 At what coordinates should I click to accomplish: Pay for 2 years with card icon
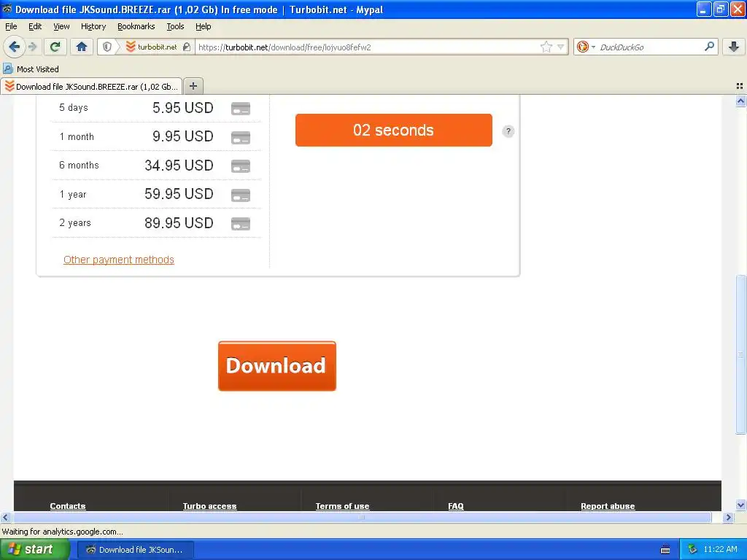(x=241, y=224)
